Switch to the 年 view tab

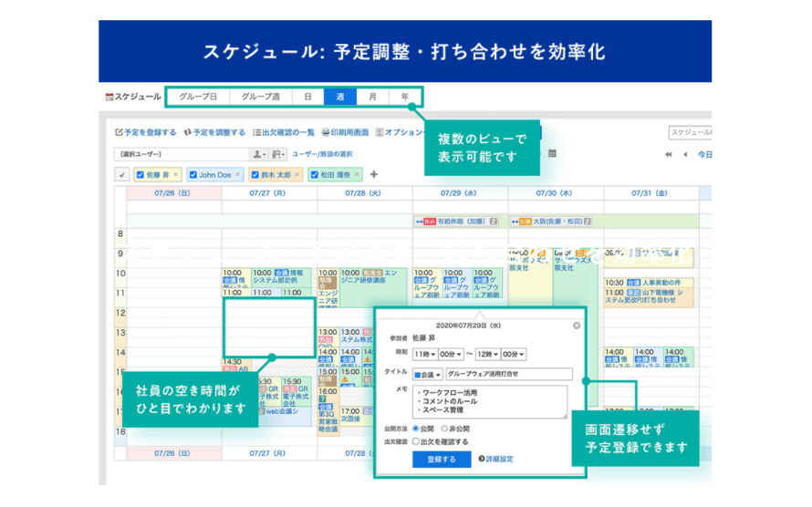click(x=404, y=97)
